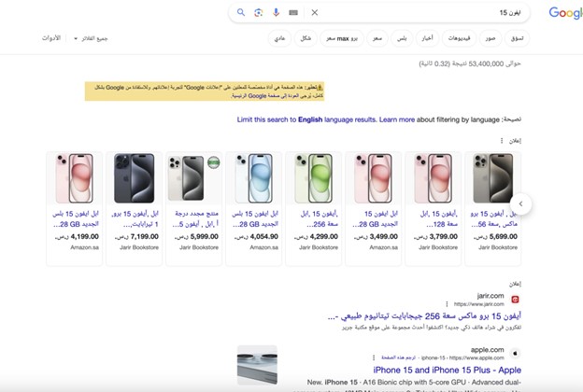Click the Apple logo favicon in the apple.com result
Image resolution: width=583 pixels, height=392 pixels.
(516, 353)
